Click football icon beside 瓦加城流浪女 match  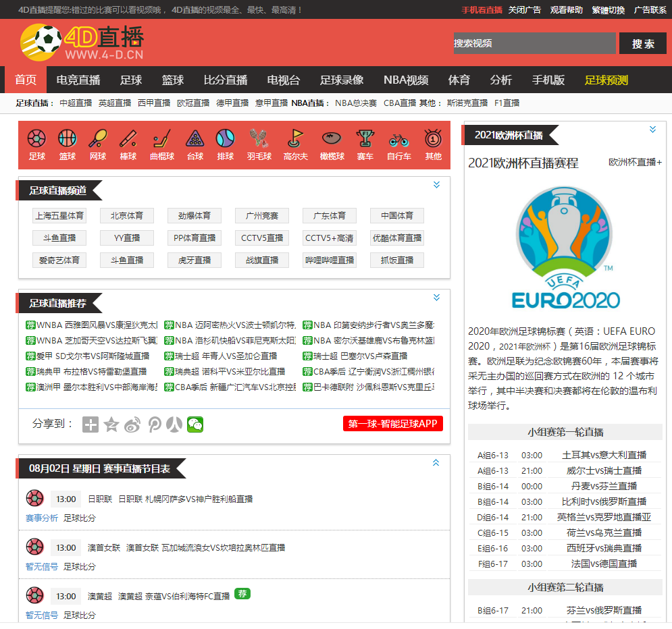coord(34,547)
